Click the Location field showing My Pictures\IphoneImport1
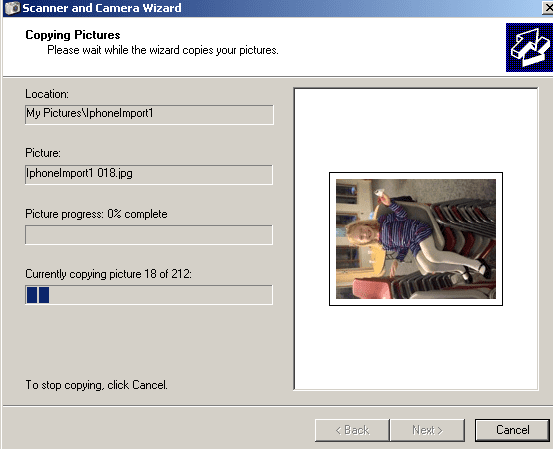This screenshot has width=553, height=449. tap(149, 114)
